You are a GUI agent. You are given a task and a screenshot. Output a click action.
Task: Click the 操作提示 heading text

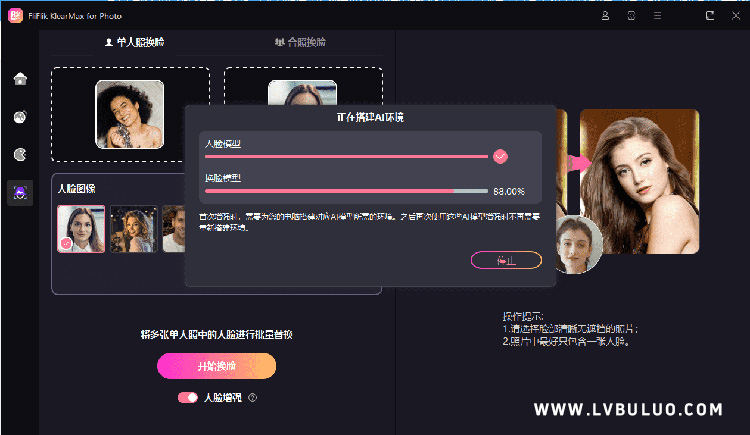(523, 316)
